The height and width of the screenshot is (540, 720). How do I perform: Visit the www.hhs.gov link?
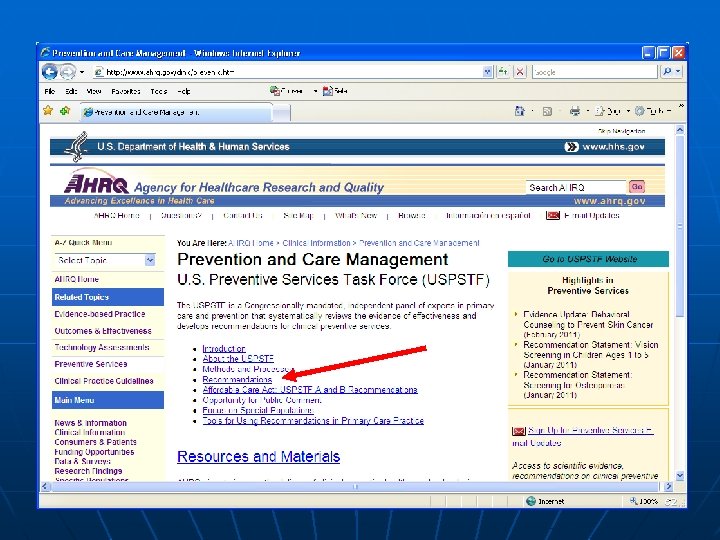click(x=613, y=147)
